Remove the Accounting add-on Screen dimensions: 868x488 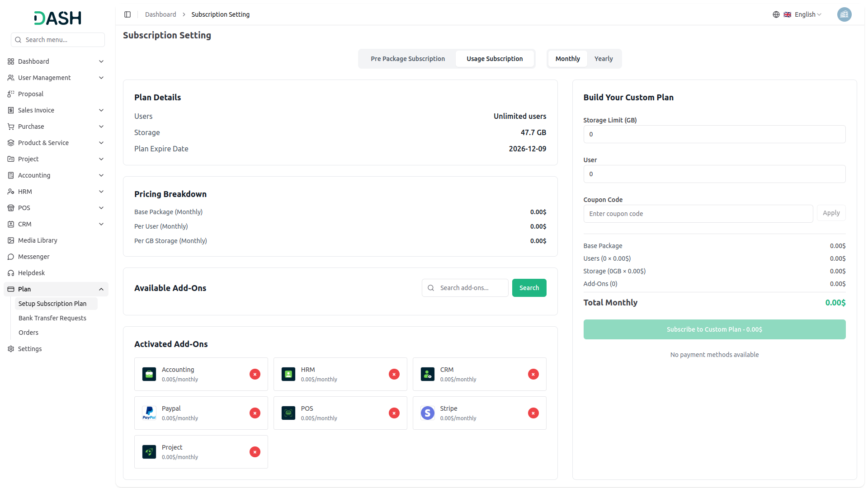[255, 374]
